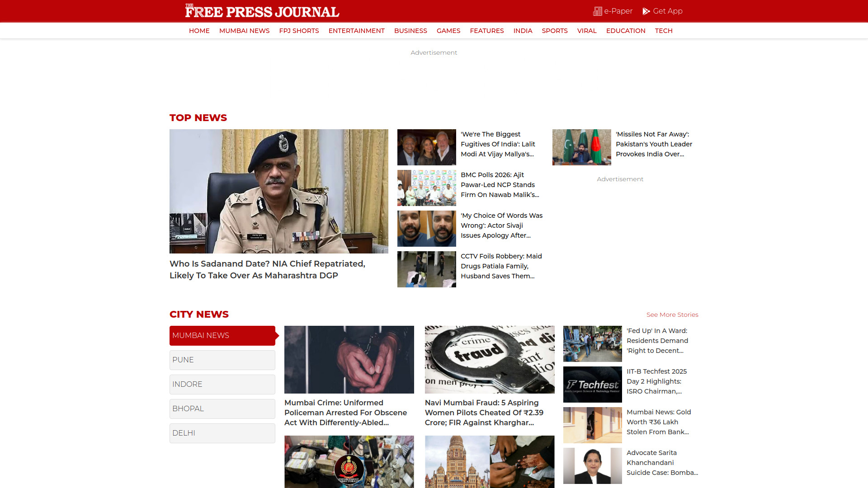Click the police officer lead story photo

[278, 191]
